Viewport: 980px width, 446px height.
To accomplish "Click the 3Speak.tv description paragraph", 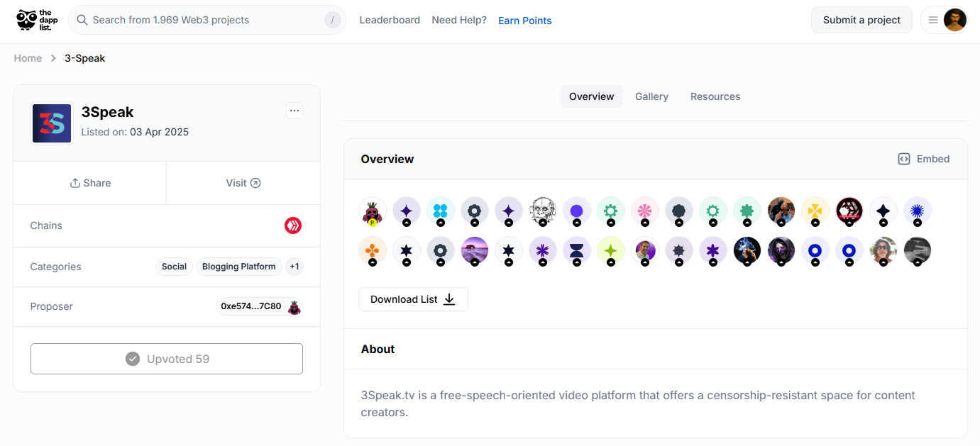I will point(638,403).
